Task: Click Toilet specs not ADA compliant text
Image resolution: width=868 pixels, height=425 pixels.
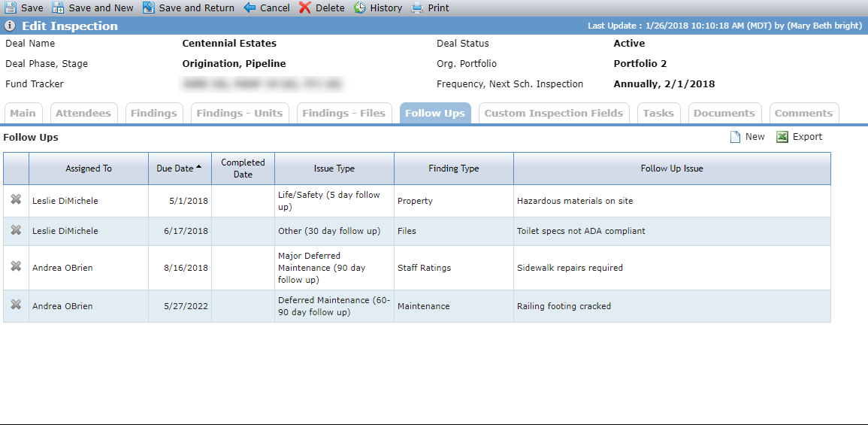Action: click(x=581, y=231)
